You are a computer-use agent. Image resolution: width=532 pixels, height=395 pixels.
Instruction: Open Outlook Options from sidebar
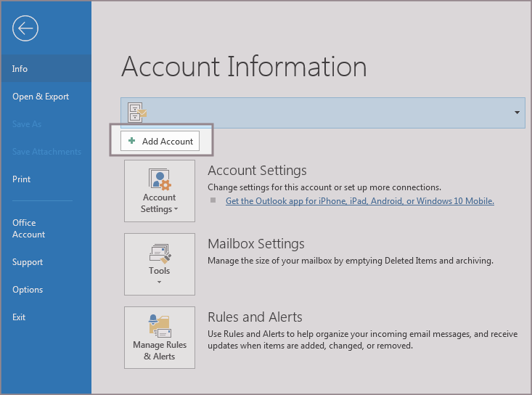28,290
